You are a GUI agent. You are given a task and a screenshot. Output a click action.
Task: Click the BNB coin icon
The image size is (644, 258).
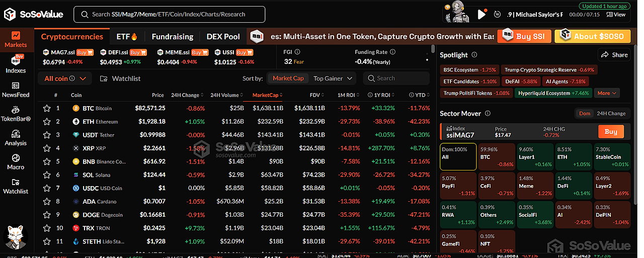pyautogui.click(x=76, y=161)
